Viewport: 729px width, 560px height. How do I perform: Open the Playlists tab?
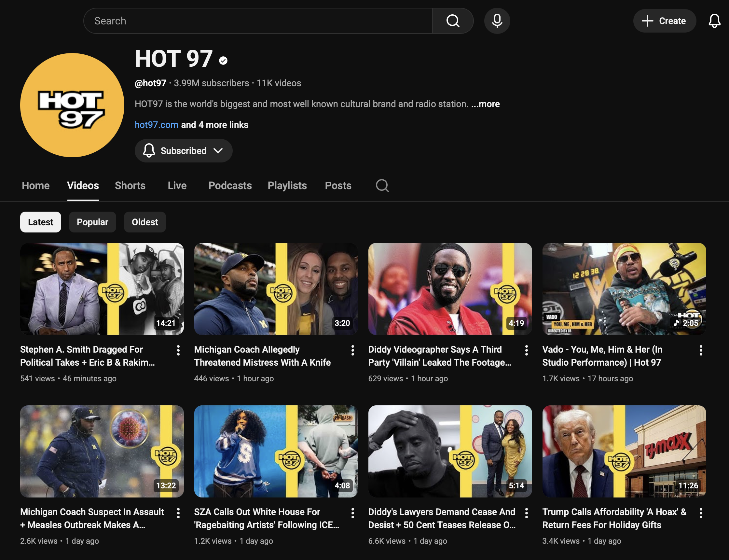tap(287, 186)
